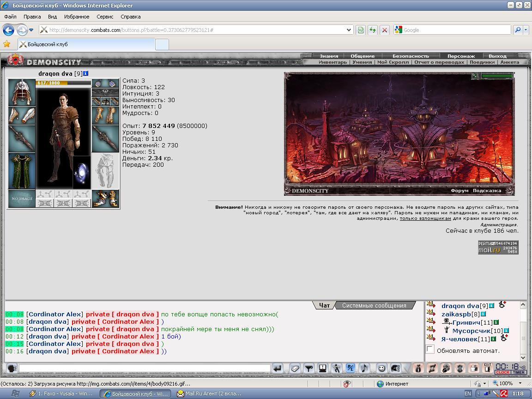Enable the Обновлять автомат. checkbox
This screenshot has width=532, height=399.
pyautogui.click(x=430, y=349)
